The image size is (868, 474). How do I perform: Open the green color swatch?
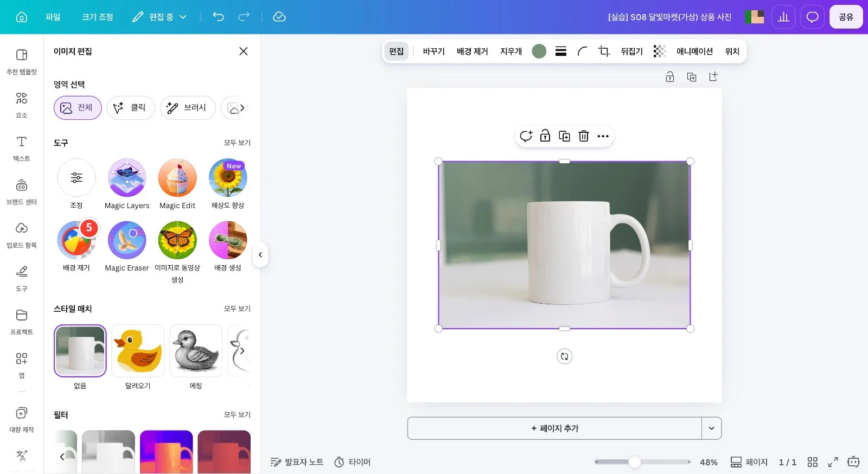pyautogui.click(x=539, y=51)
